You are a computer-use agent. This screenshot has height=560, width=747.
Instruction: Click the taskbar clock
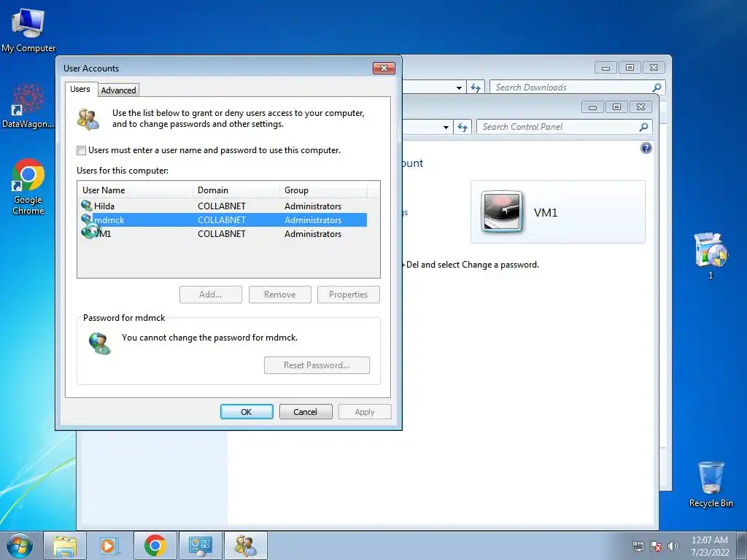(709, 546)
